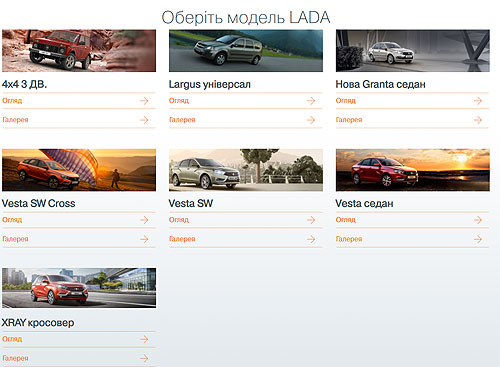Select the Vesta седан model title
500x367 pixels.
[364, 203]
